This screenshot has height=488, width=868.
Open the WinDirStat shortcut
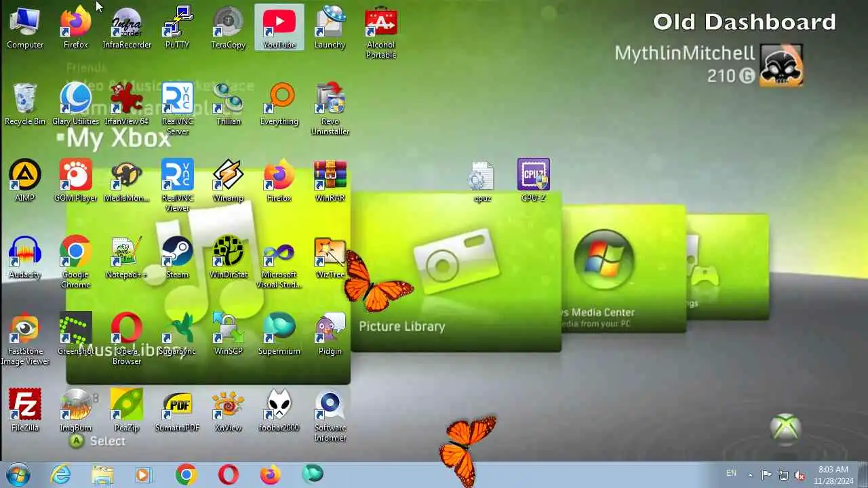[x=229, y=258]
